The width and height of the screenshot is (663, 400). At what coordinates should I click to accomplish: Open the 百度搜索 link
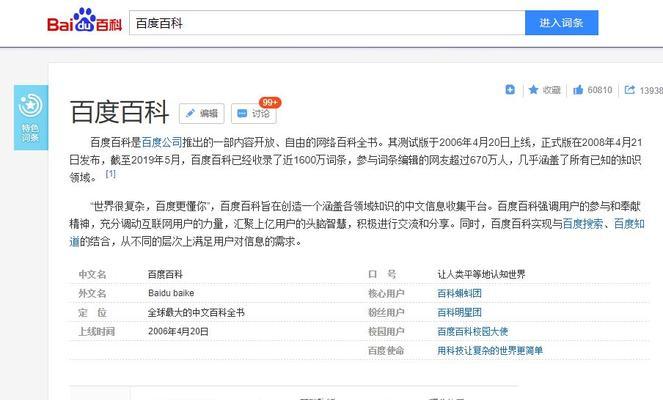tap(583, 224)
